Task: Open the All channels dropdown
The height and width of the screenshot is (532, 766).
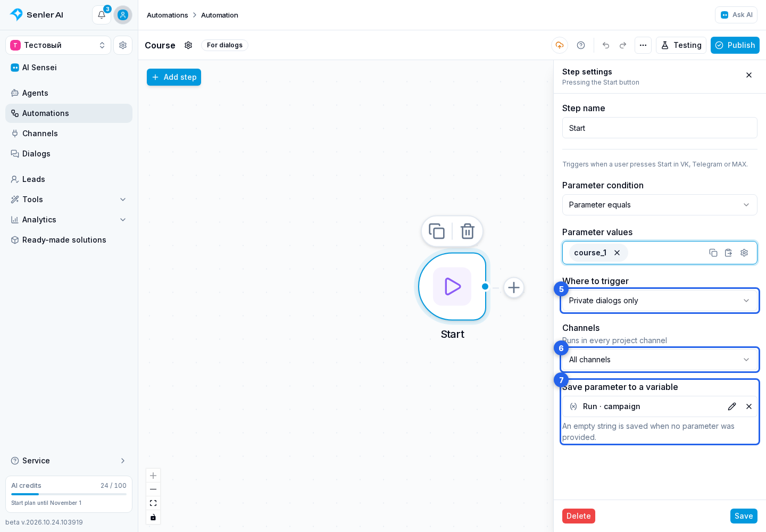Action: 660,360
